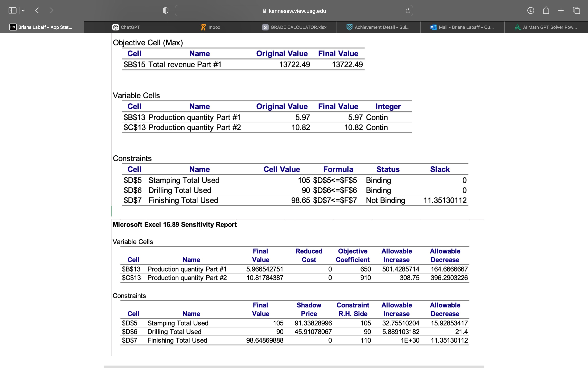Click allowable increase 1E+30
588x368 pixels.
click(x=410, y=340)
